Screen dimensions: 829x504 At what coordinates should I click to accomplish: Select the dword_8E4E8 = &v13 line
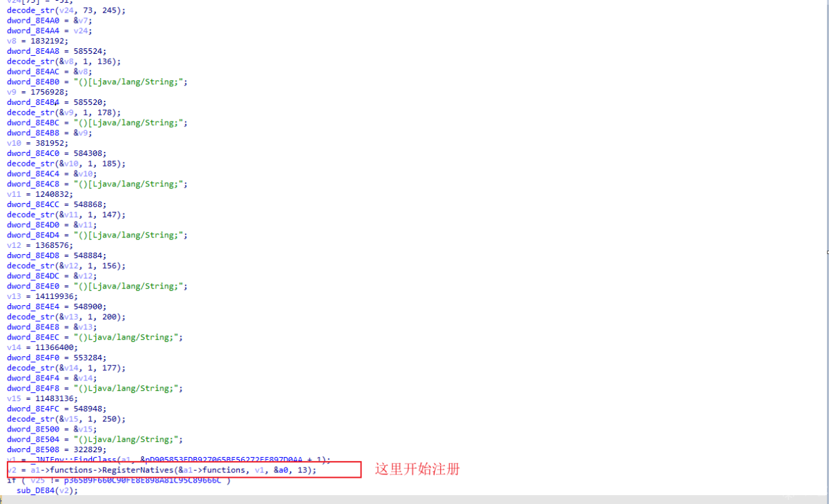point(50,327)
